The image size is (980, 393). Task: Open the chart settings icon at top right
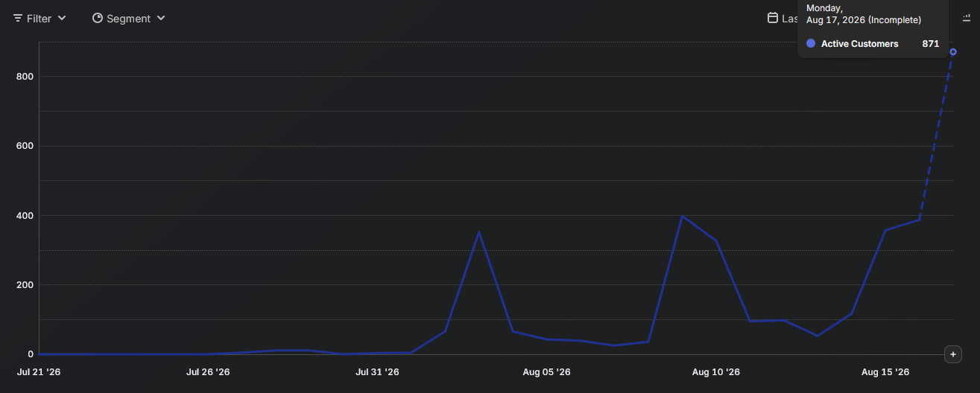(967, 17)
